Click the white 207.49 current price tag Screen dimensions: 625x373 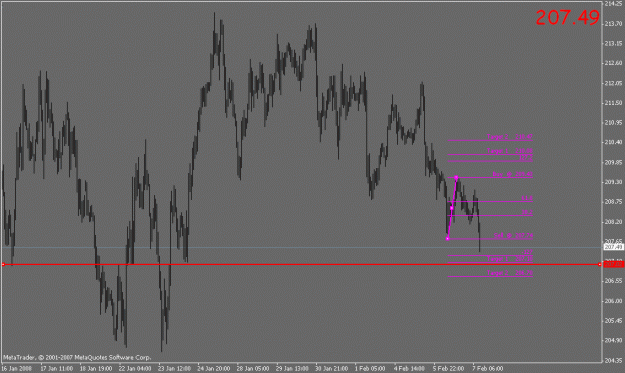click(x=613, y=247)
